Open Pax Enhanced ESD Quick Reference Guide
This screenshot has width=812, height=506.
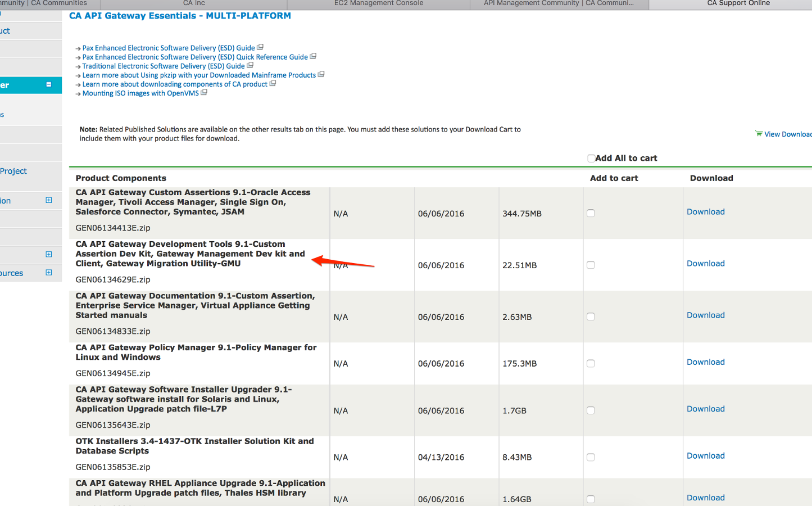click(195, 57)
